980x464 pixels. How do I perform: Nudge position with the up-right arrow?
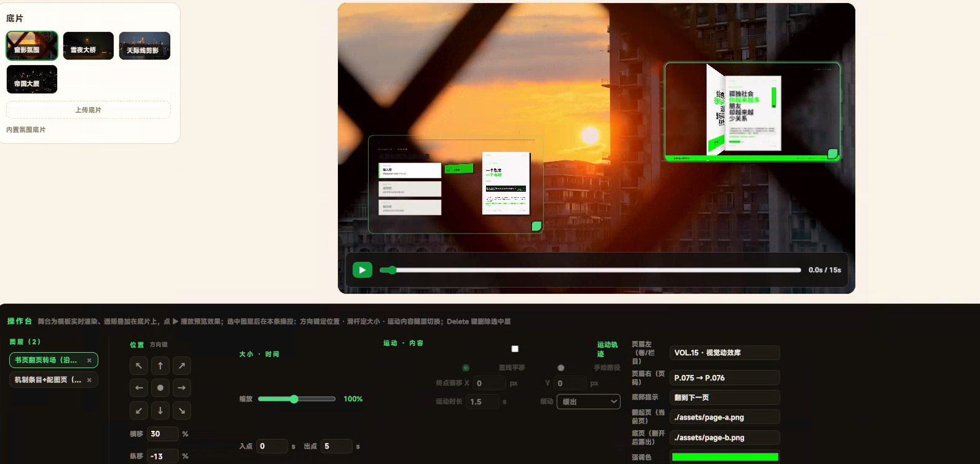[x=182, y=366]
